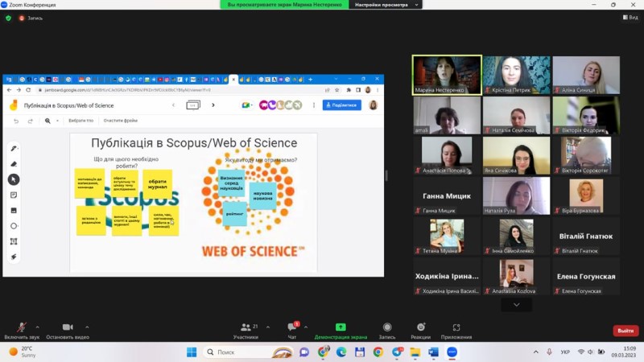644x362 pixels.
Task: Open File Explorer from the taskbar
Action: [415, 352]
